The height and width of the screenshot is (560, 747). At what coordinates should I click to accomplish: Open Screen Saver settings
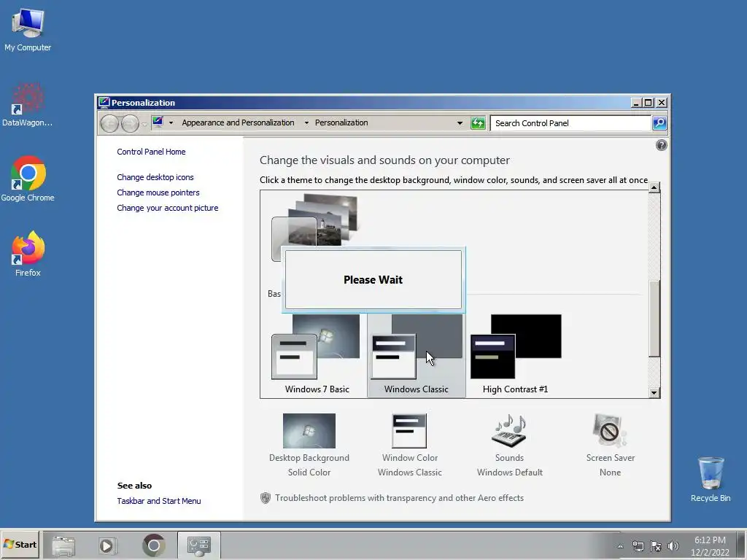click(x=611, y=446)
